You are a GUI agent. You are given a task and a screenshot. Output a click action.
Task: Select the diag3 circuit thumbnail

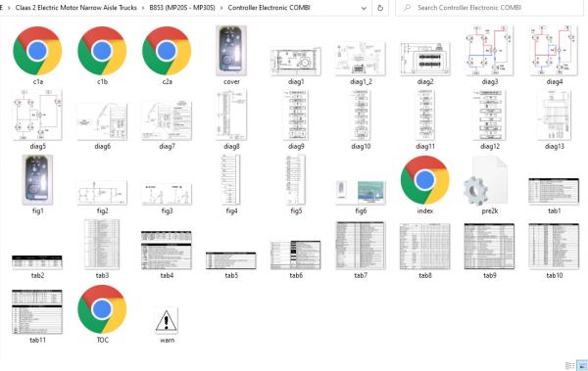tap(489, 51)
